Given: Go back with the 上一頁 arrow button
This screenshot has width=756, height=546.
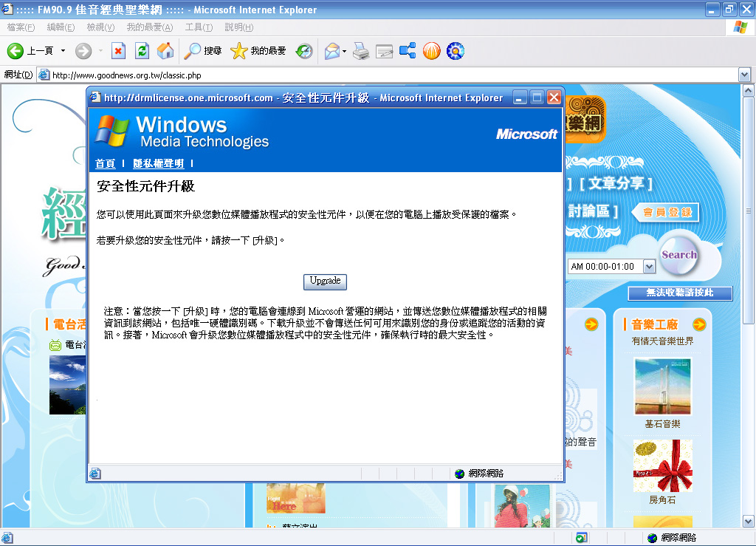Looking at the screenshot, I should (x=30, y=51).
